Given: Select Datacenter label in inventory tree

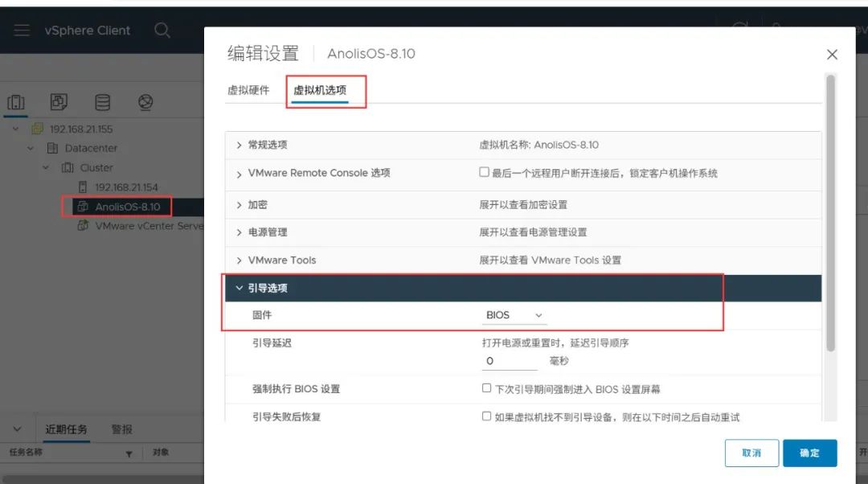Looking at the screenshot, I should pos(92,148).
